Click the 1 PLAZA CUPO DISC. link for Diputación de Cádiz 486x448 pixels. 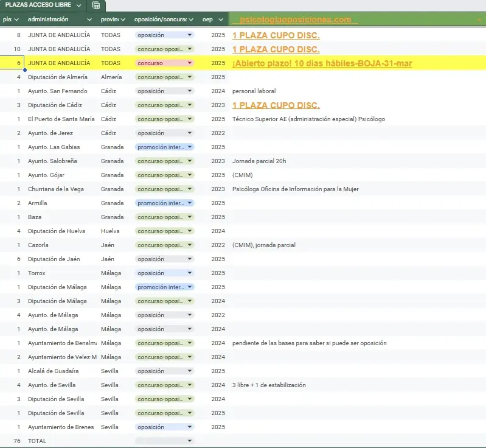point(276,105)
